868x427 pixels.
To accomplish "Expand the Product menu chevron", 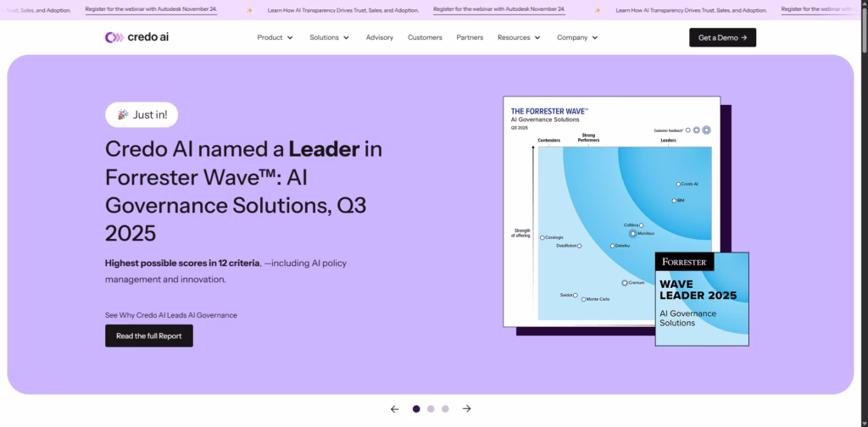I will point(290,37).
